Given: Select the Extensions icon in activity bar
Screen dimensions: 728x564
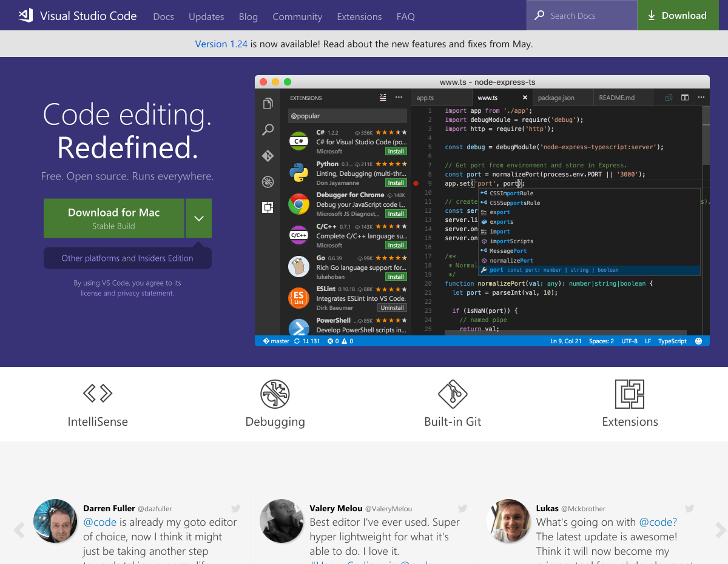Looking at the screenshot, I should click(268, 207).
